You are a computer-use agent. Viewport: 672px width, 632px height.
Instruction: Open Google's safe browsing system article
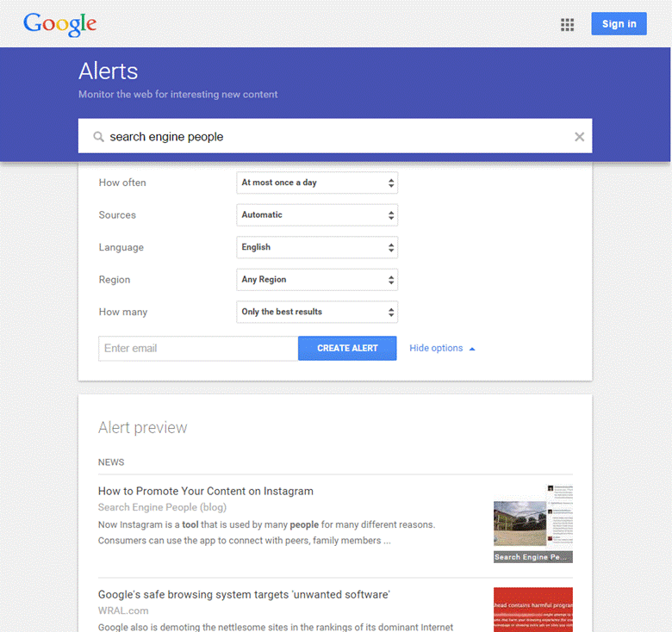point(244,595)
